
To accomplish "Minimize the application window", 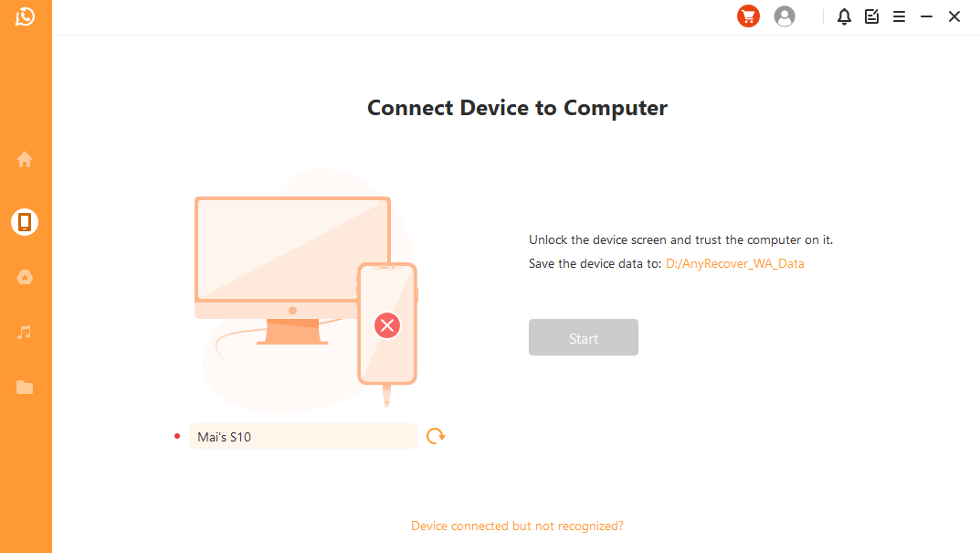I will point(926,16).
